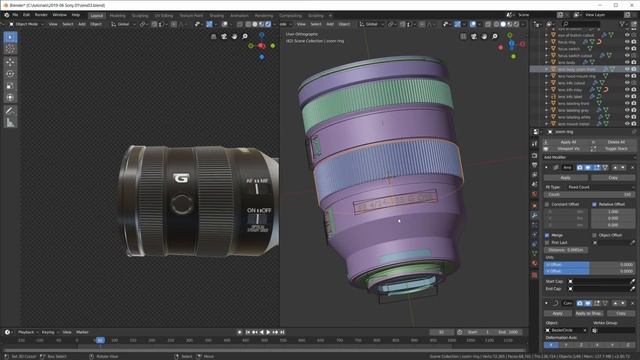Viewport: 640px width, 360px height.
Task: Open the Help menu
Action: 76,15
